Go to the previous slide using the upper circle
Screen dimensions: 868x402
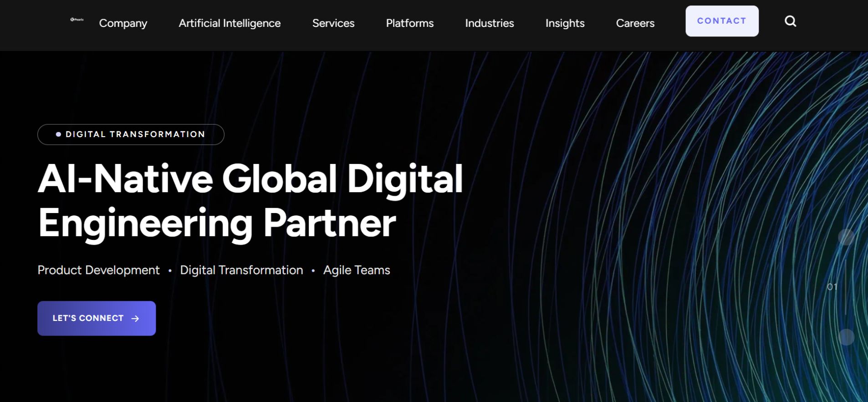[846, 237]
